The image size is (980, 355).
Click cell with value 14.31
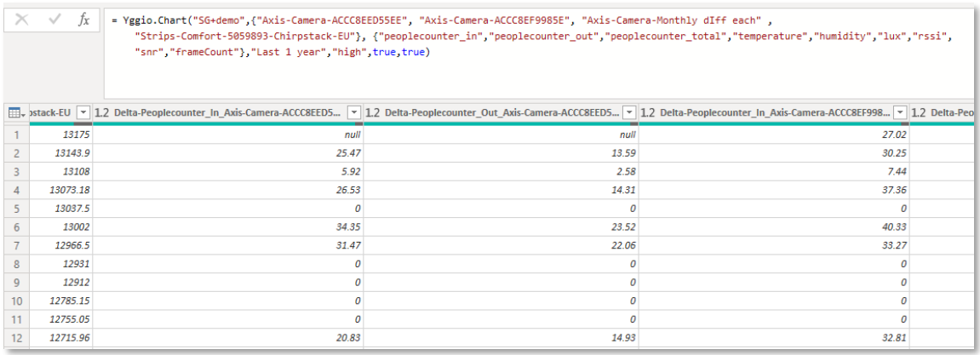pyautogui.click(x=501, y=190)
